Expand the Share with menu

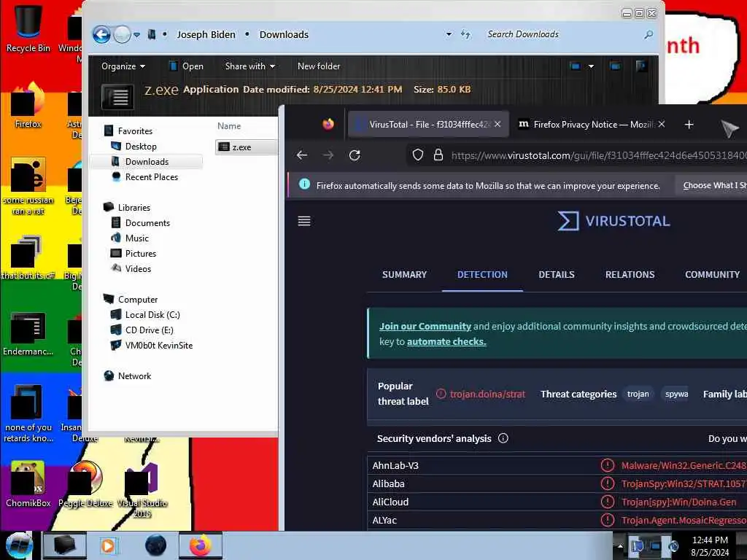(249, 66)
